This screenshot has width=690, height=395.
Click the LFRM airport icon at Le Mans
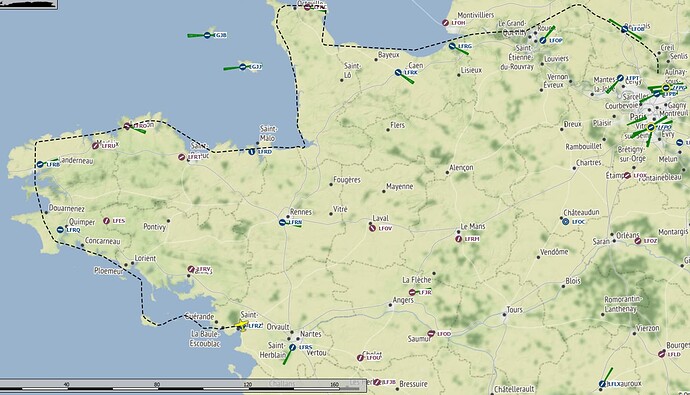[459, 239]
